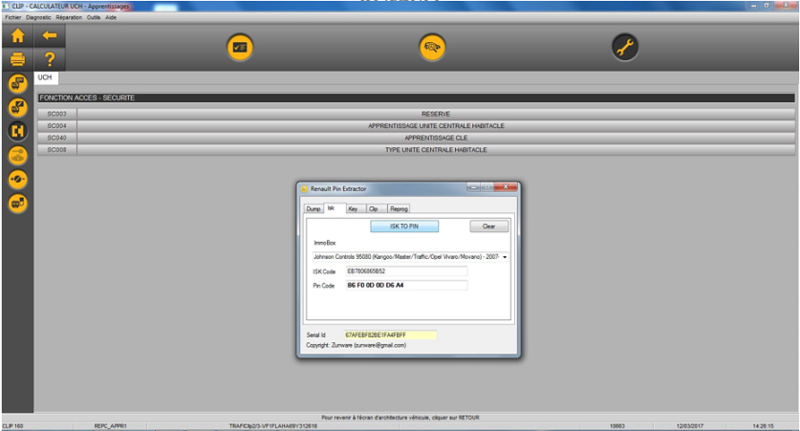Select the UCH tab
800x431 pixels.
click(x=45, y=78)
